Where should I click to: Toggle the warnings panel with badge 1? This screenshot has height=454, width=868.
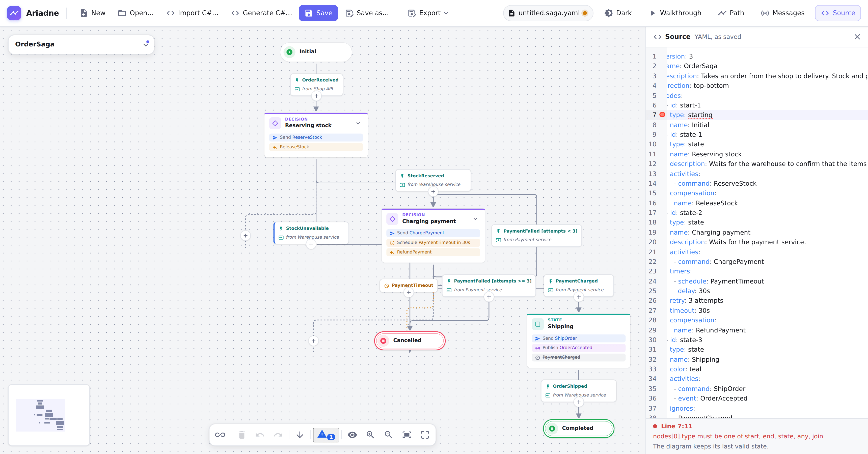[x=326, y=435]
